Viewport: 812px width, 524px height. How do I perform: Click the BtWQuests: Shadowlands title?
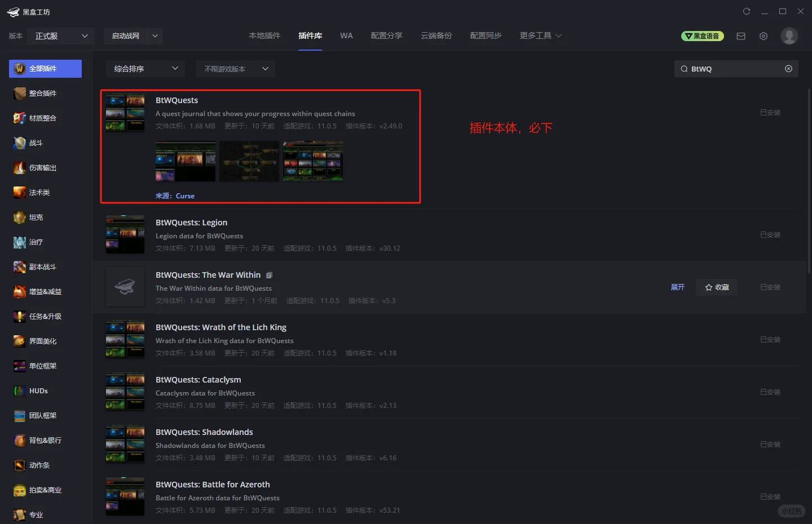[x=204, y=432]
